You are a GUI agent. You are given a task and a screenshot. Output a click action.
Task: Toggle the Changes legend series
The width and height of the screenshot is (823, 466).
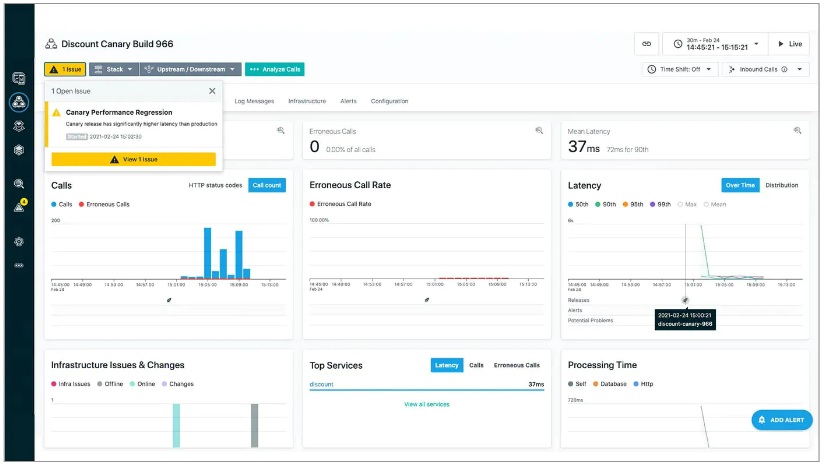point(177,384)
